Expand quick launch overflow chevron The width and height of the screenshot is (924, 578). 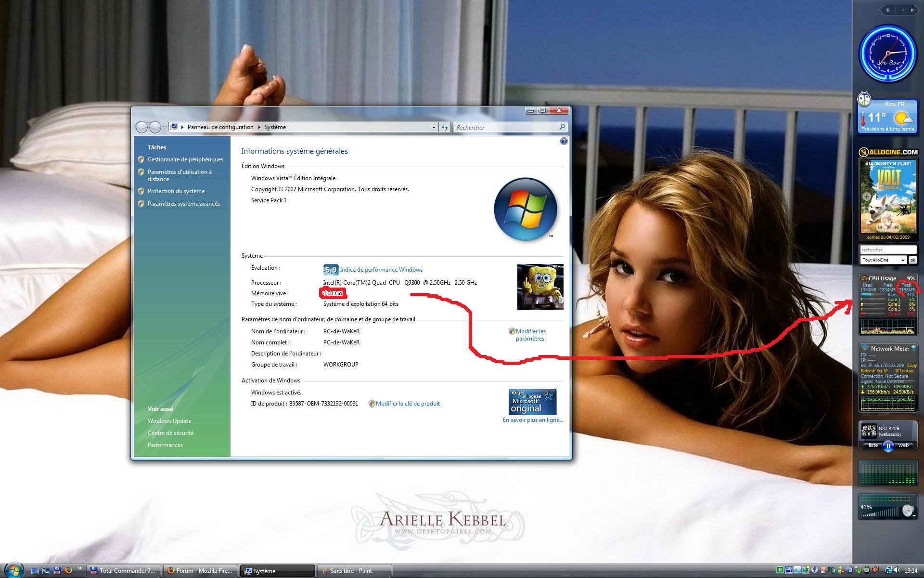[79, 569]
